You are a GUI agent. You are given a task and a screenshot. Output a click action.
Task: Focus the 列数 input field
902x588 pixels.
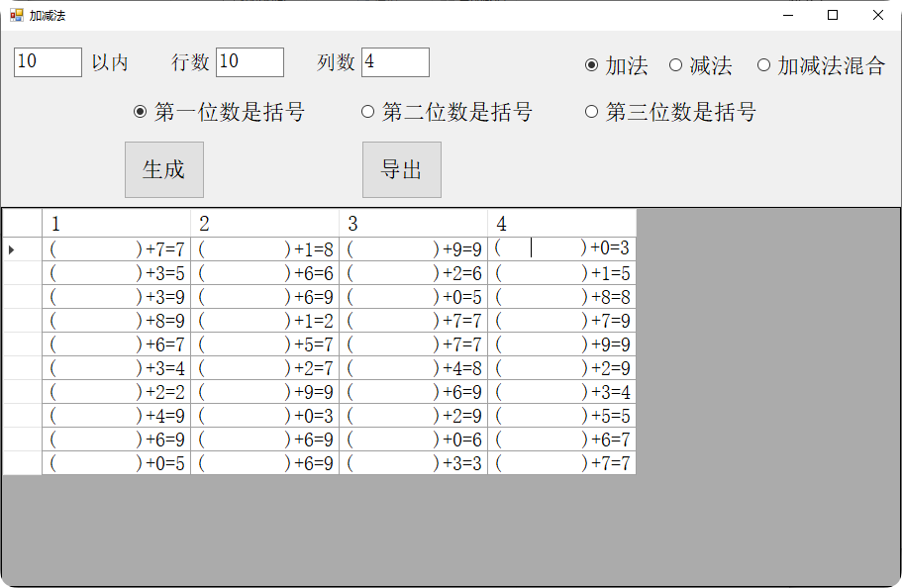395,62
